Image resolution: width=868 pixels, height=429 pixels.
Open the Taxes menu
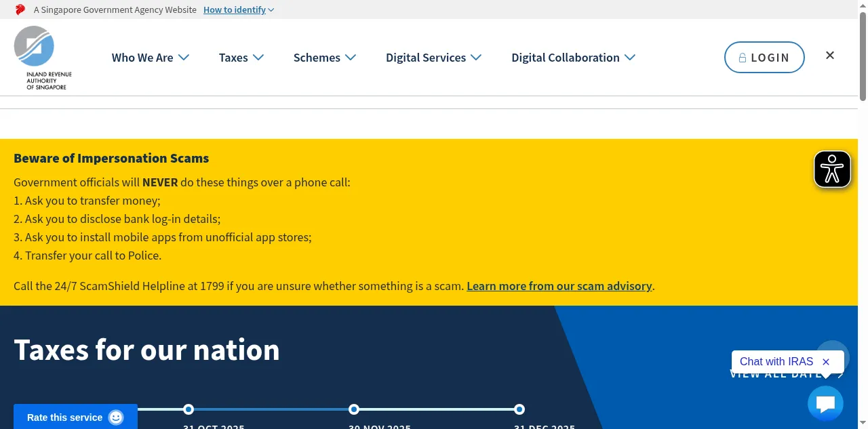241,58
